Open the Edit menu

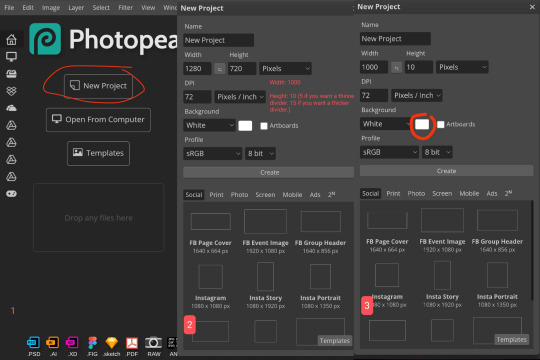[x=28, y=8]
